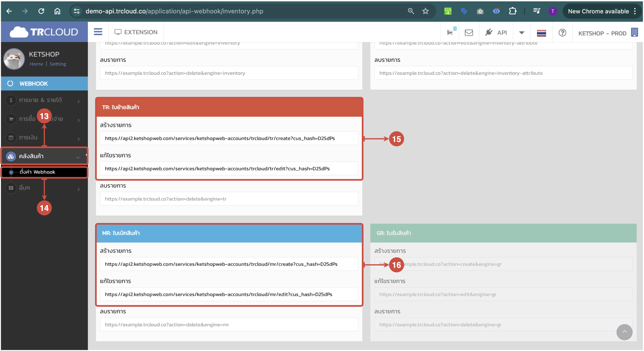The image size is (644, 351).
Task: Click the Setting link under KETSHOP
Action: [58, 64]
